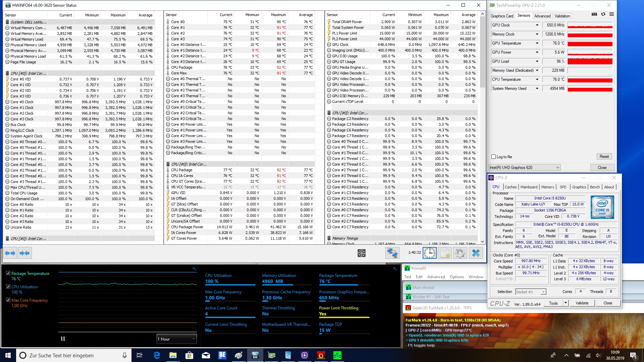Enable the Log to file checkbox
Screen dimensions: 644x362
[x=493, y=157]
